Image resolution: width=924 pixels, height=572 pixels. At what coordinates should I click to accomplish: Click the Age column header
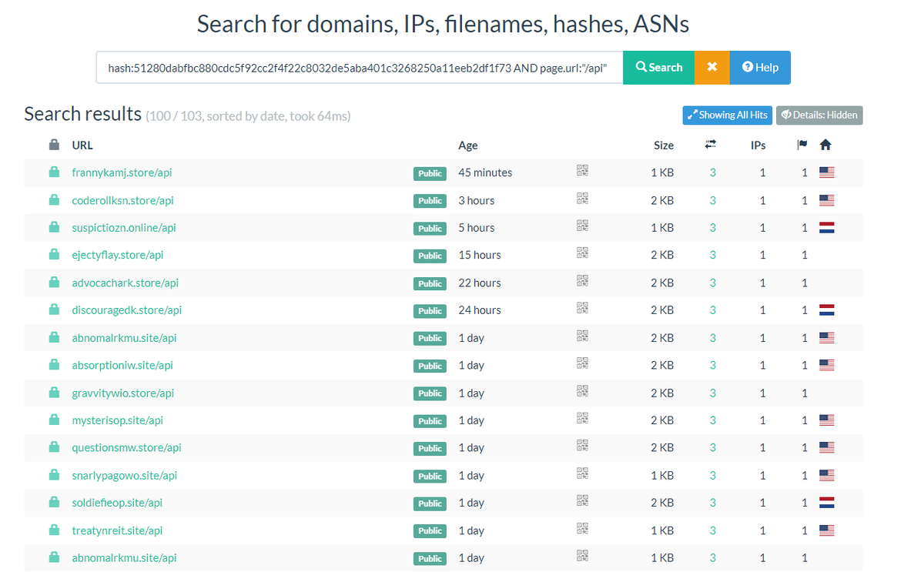pos(468,146)
